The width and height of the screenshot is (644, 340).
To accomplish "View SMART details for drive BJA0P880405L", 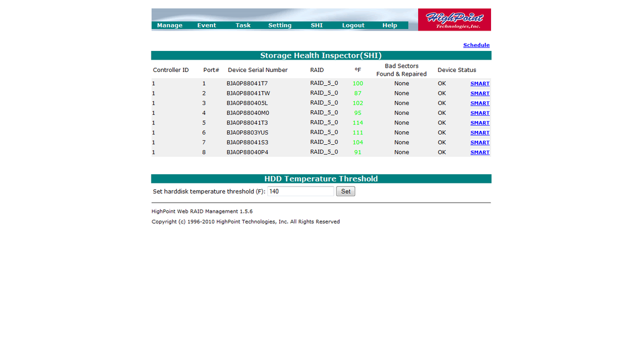I will pyautogui.click(x=480, y=103).
